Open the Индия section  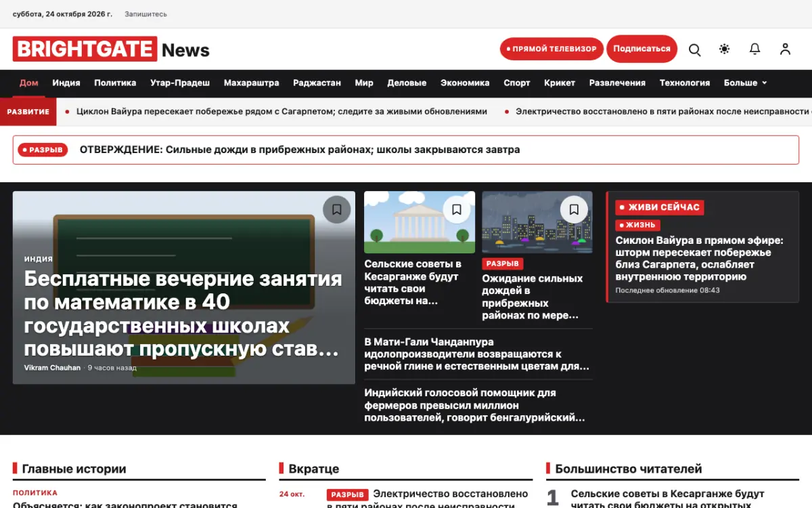[x=66, y=83]
